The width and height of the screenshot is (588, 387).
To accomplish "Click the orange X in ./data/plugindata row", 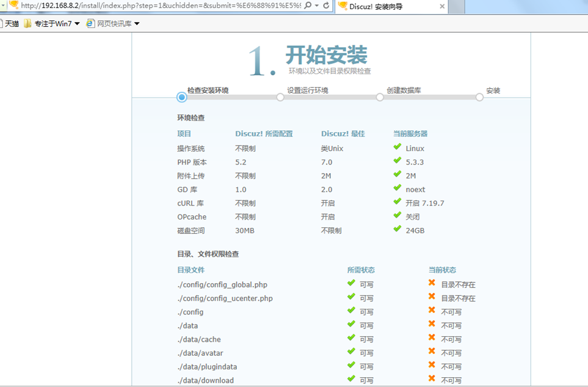I will coord(432,365).
